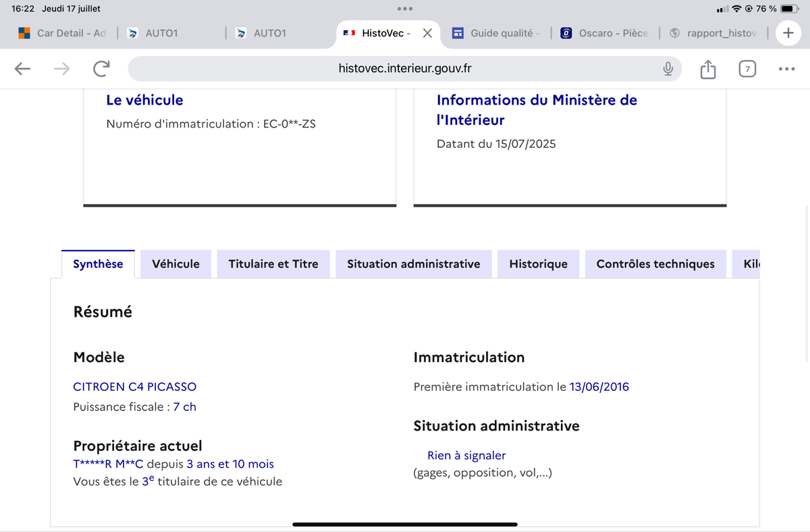The image size is (810, 532).
Task: Click the Modèle heading
Action: tap(99, 357)
